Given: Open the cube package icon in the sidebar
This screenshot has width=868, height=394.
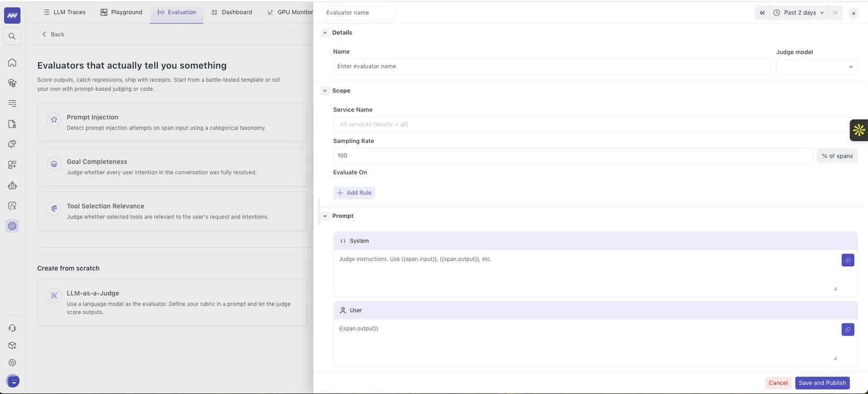Looking at the screenshot, I should (12, 345).
